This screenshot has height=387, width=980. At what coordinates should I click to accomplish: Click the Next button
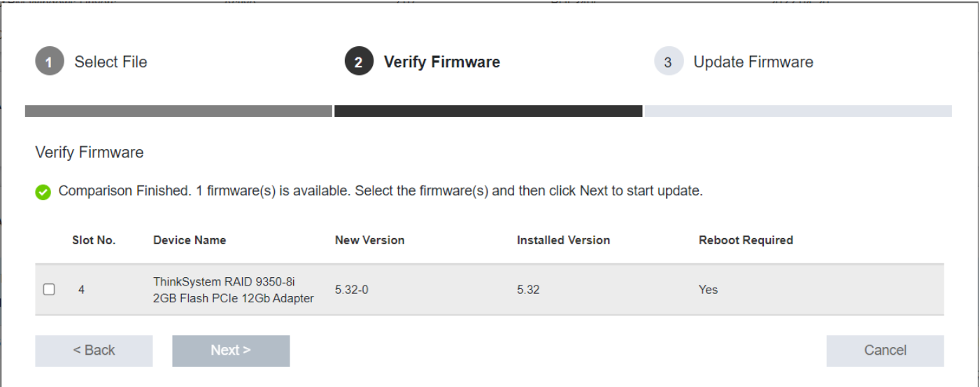(x=231, y=351)
